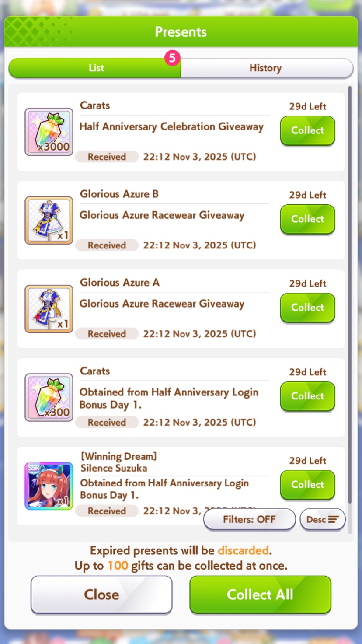The image size is (362, 644).
Task: Collect the Glorious Azure B racewear
Action: 308,219
